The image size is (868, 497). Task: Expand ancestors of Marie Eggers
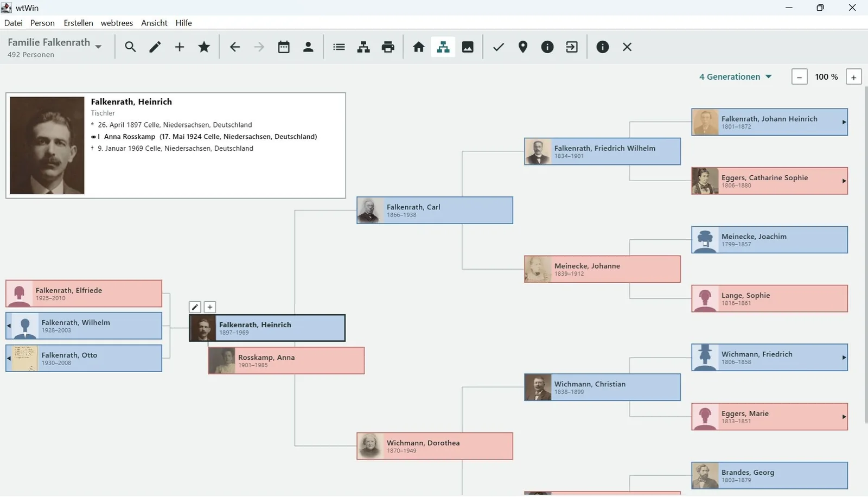coord(844,417)
